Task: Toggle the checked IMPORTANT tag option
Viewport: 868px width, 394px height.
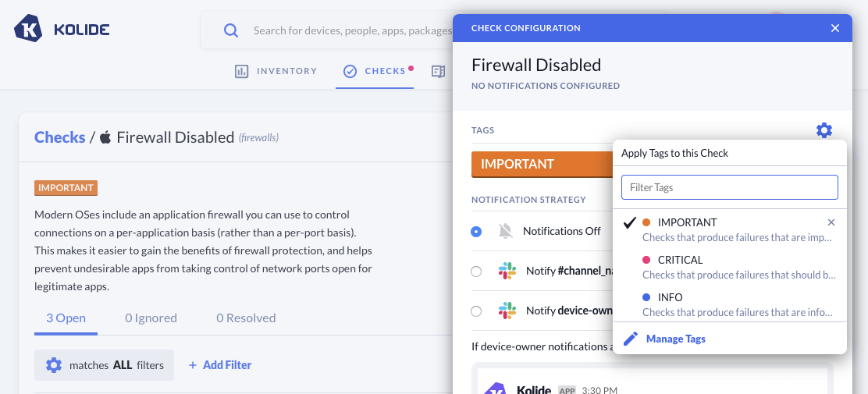Action: pos(687,222)
